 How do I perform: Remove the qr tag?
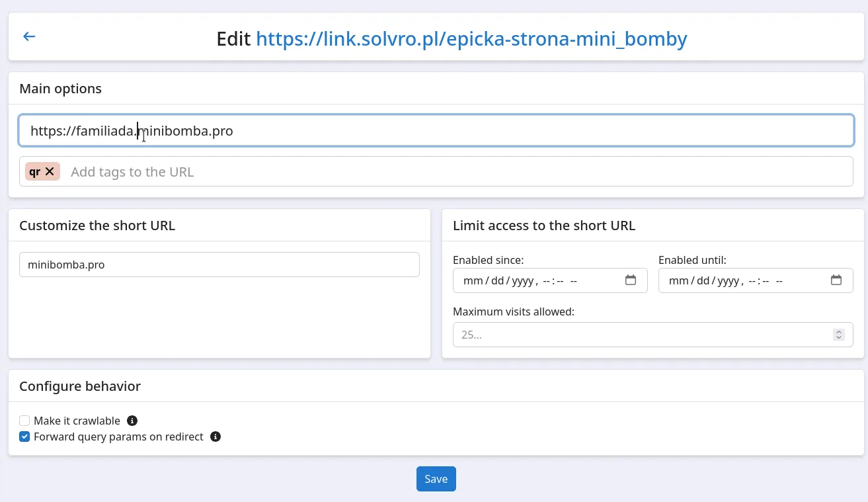[x=50, y=172]
